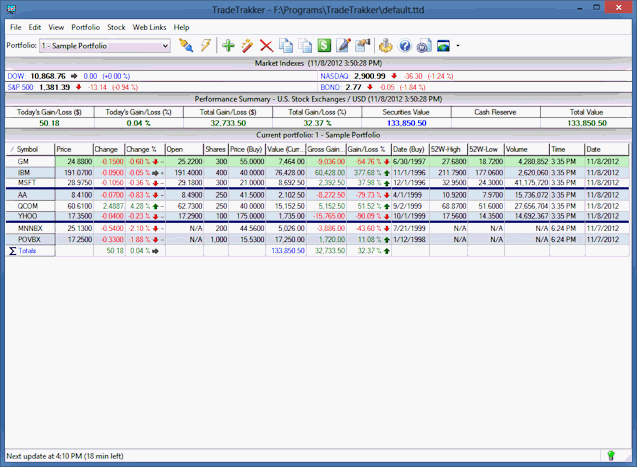Open the Web Links menu
Viewport: 637px width, 467px height.
149,27
